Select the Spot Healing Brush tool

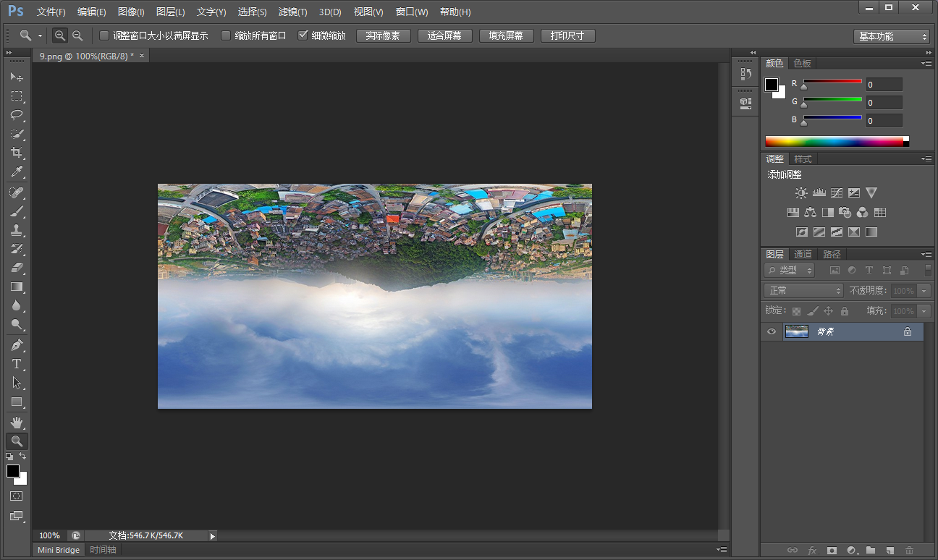click(x=17, y=192)
